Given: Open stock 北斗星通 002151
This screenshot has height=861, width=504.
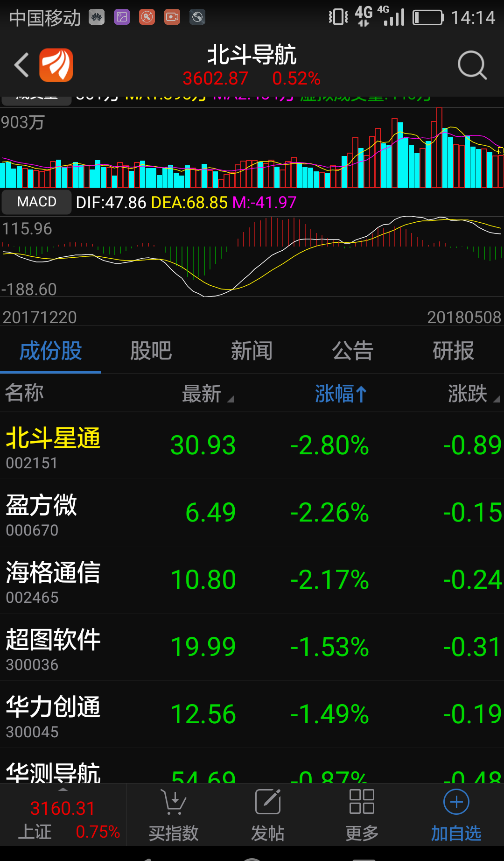Looking at the screenshot, I should tap(252, 445).
